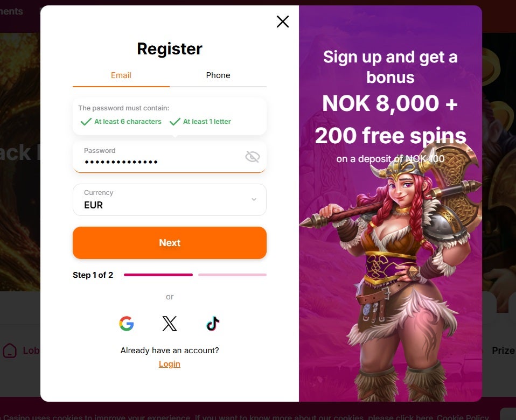The image size is (516, 420).
Task: Open the EUR currency selector
Action: pyautogui.click(x=170, y=200)
